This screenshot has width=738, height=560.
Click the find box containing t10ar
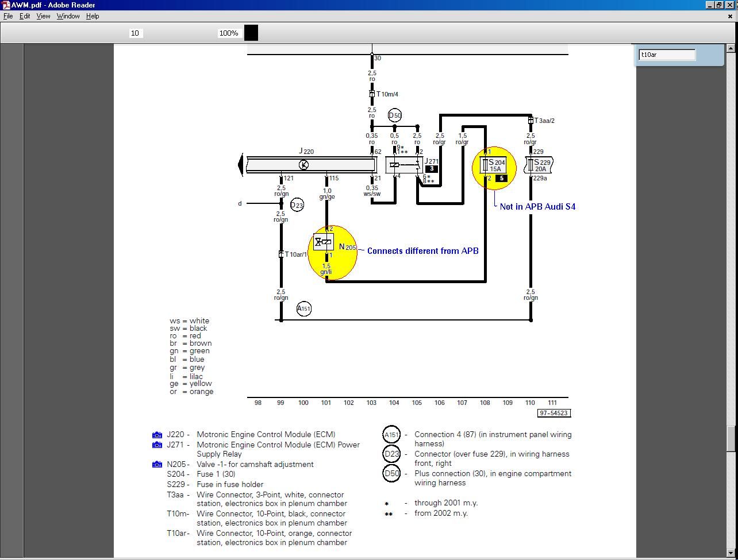point(667,55)
